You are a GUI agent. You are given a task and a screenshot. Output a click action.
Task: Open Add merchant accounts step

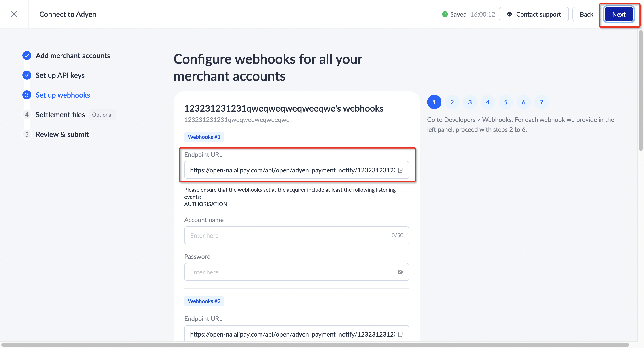[x=72, y=55]
